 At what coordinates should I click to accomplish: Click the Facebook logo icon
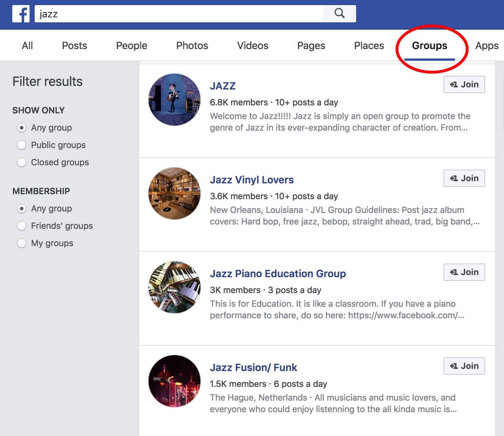point(21,14)
